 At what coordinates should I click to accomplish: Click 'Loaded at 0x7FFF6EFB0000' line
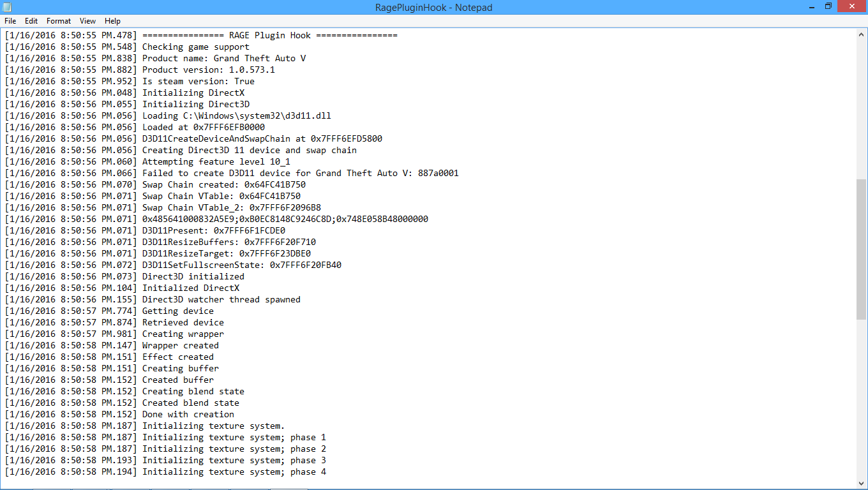(135, 127)
